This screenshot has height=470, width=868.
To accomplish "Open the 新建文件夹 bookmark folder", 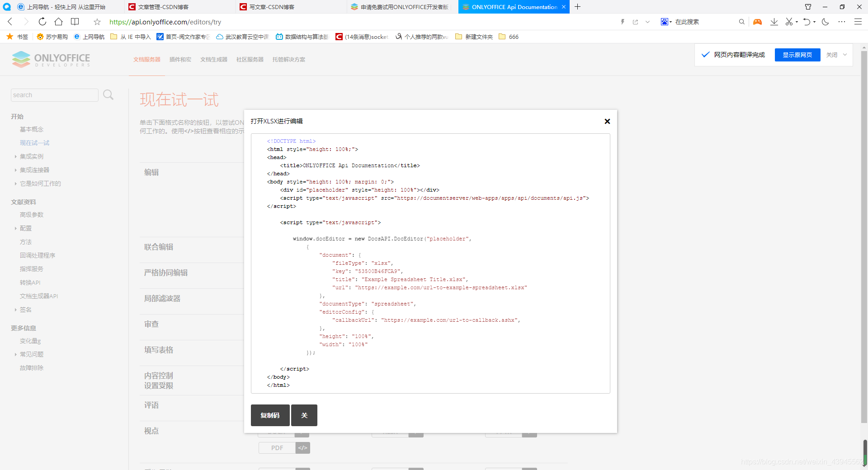I will pyautogui.click(x=474, y=37).
